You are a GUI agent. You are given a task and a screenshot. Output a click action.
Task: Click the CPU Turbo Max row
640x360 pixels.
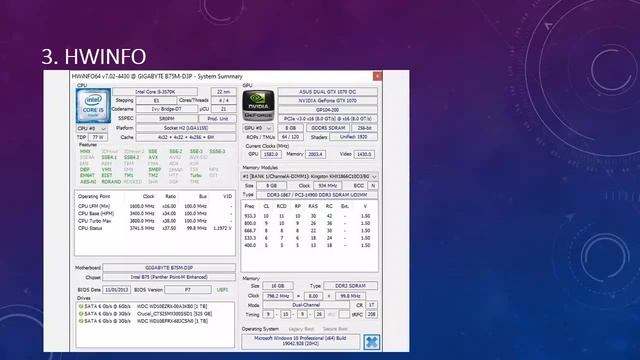[155, 221]
